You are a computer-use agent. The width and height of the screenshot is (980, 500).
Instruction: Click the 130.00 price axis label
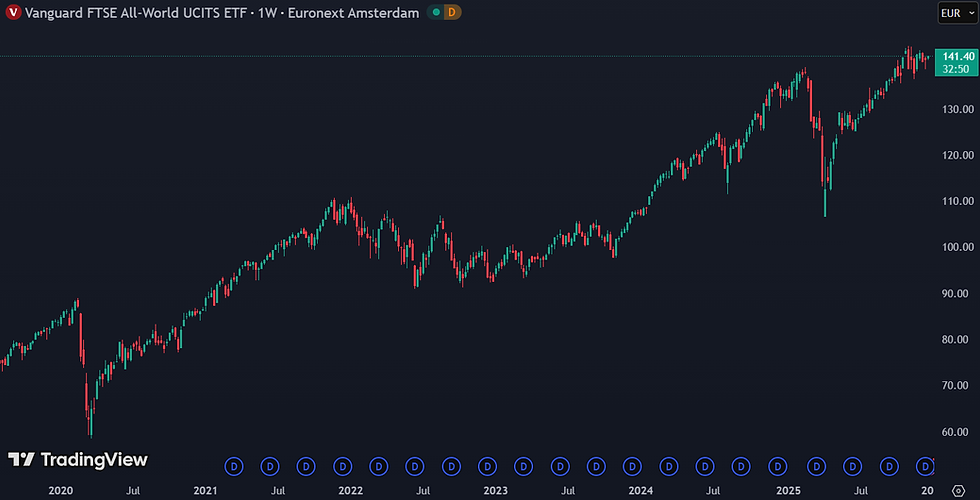click(959, 109)
